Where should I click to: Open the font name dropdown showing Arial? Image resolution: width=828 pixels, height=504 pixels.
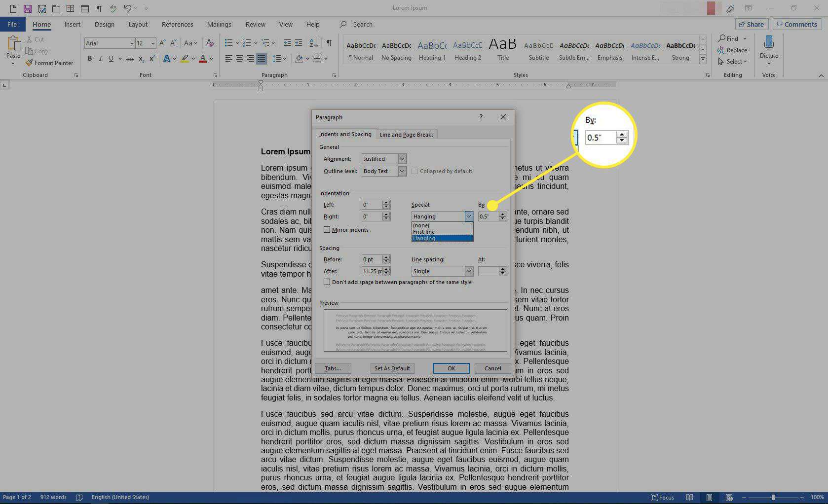[132, 43]
